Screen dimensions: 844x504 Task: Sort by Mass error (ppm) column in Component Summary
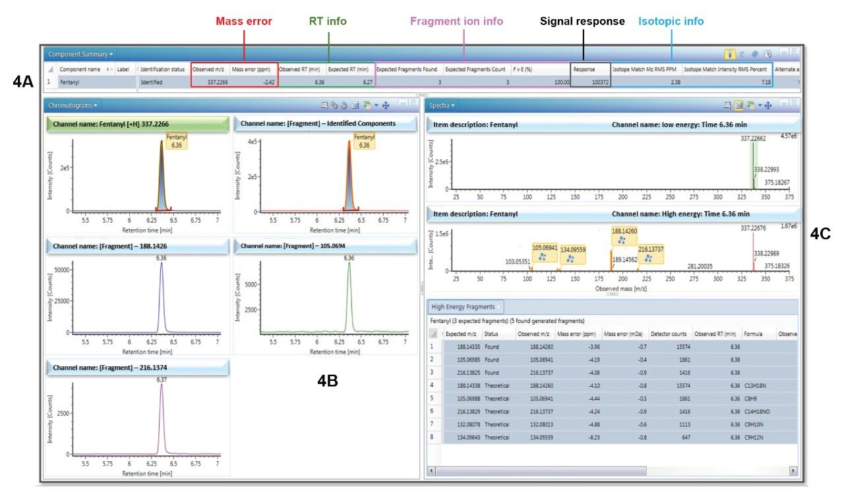(x=255, y=69)
